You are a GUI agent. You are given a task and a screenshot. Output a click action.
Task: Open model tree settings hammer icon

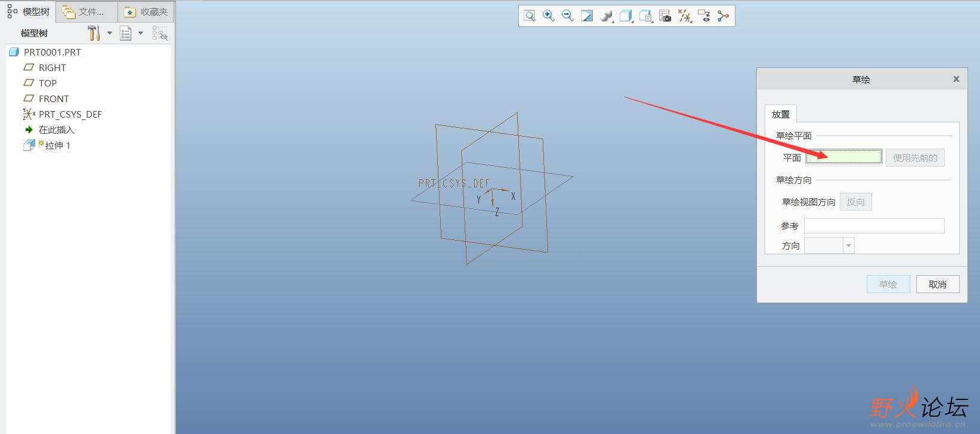pos(94,33)
